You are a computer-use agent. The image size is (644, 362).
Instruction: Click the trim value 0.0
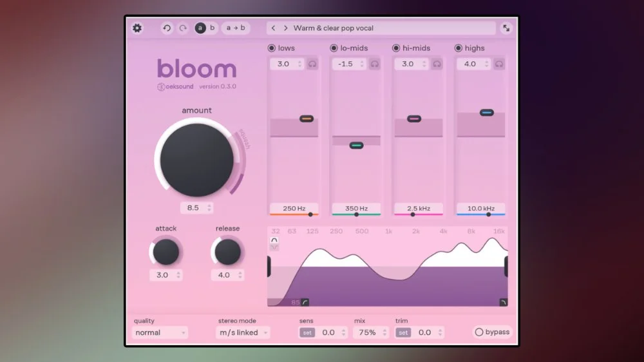coord(424,332)
